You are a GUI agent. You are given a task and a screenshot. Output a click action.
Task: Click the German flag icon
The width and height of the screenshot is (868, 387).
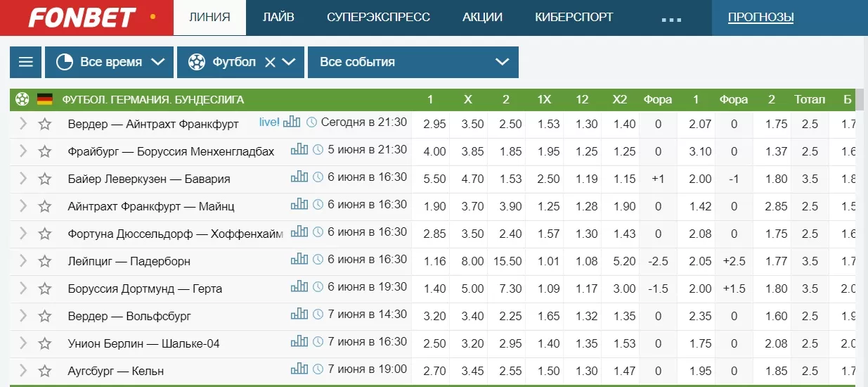(x=45, y=99)
